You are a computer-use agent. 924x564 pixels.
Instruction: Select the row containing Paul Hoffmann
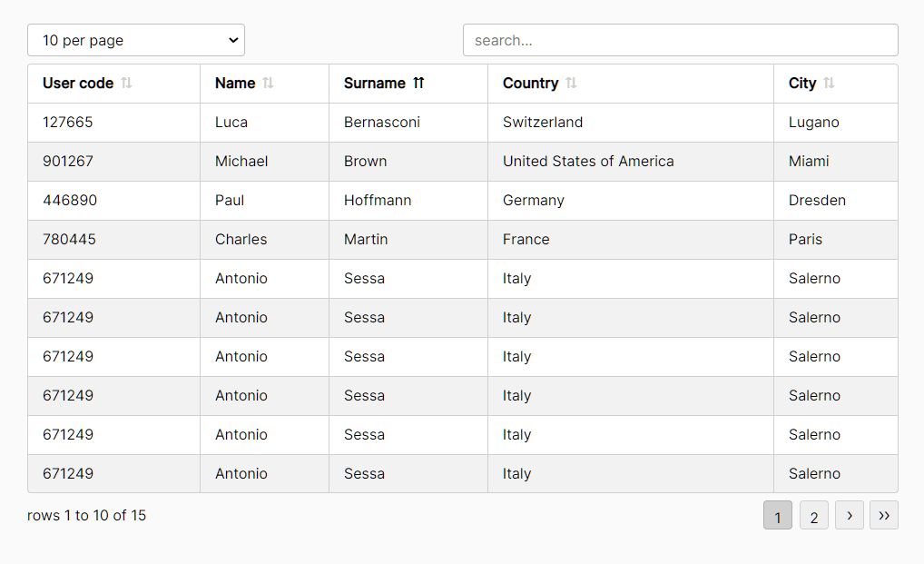(x=454, y=200)
